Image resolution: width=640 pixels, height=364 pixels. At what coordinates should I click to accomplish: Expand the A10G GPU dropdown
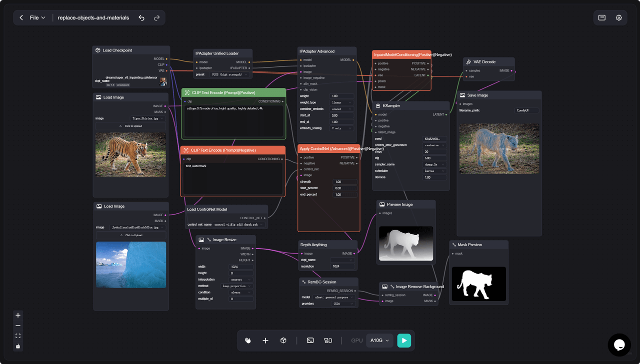(379, 341)
